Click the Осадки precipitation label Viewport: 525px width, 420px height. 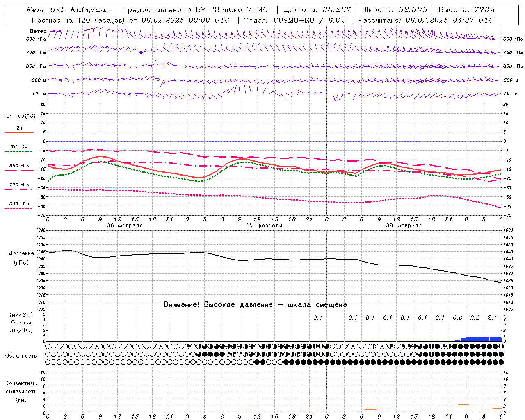(x=21, y=322)
